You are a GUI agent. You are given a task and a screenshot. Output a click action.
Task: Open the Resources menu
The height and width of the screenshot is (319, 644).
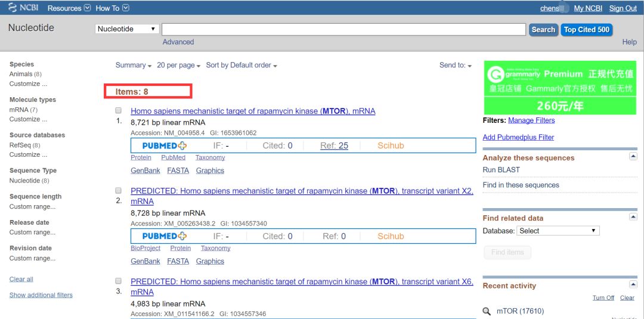69,8
